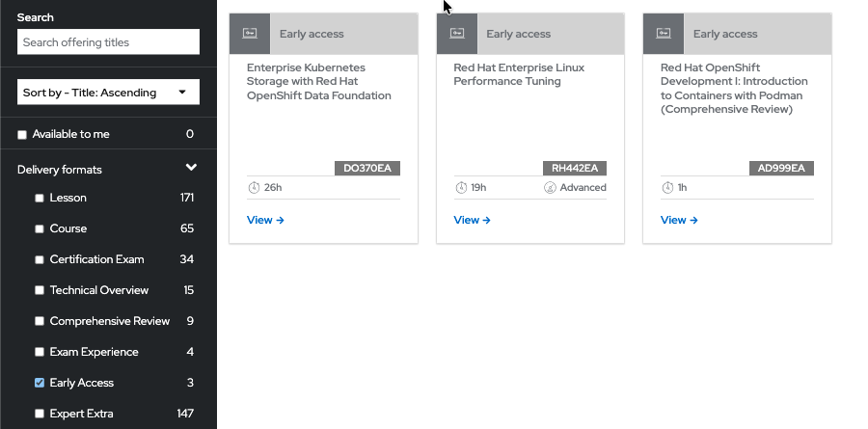
Task: Check the Certification Exam filter
Action: click(x=40, y=259)
